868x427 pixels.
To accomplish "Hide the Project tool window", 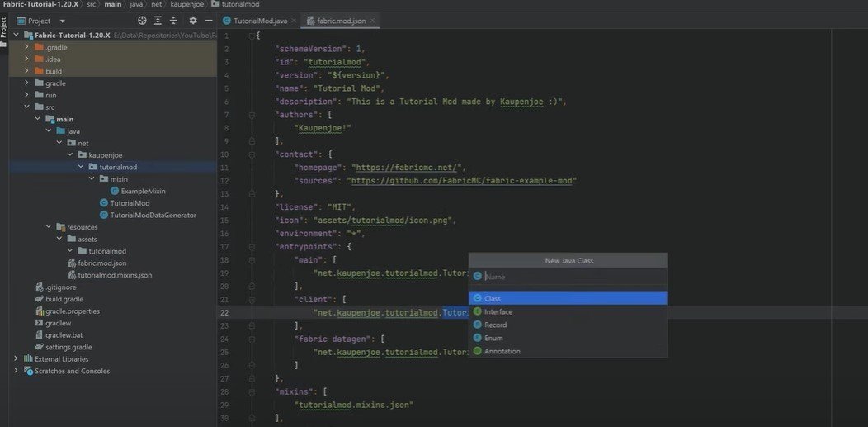I will click(209, 21).
